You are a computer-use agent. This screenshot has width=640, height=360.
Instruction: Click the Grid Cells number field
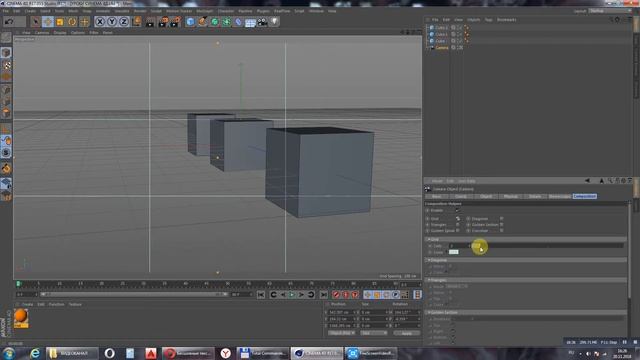(x=459, y=246)
